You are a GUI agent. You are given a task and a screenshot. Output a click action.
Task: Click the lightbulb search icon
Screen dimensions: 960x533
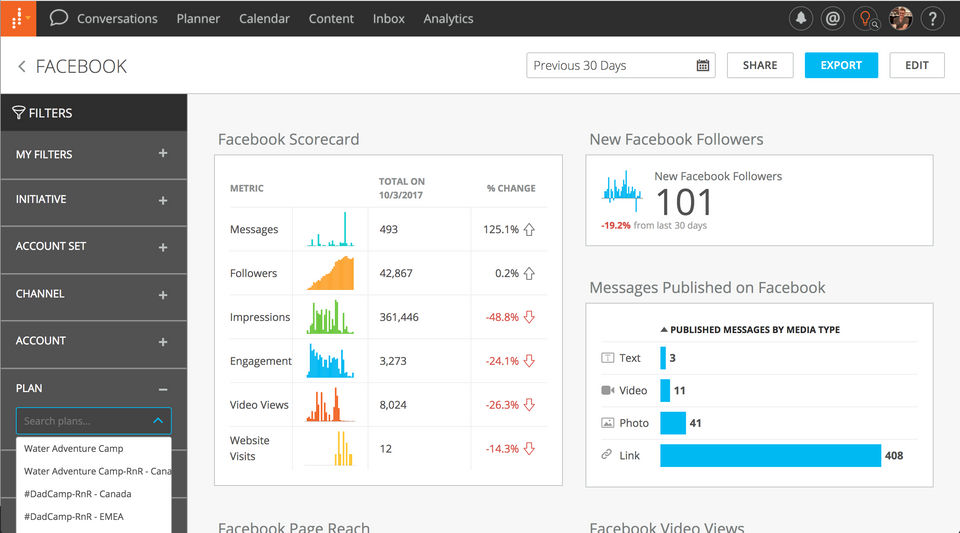[x=866, y=18]
